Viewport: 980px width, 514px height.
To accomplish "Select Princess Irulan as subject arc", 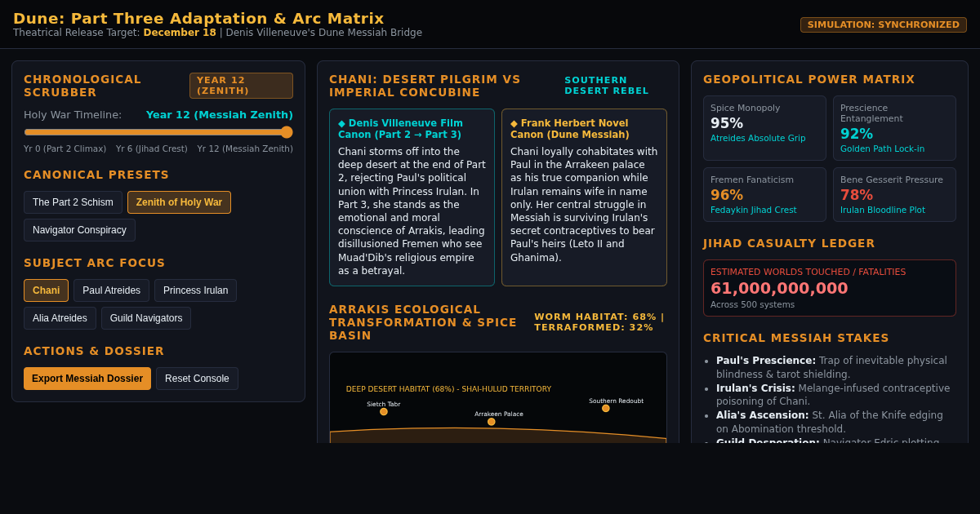I will [195, 290].
